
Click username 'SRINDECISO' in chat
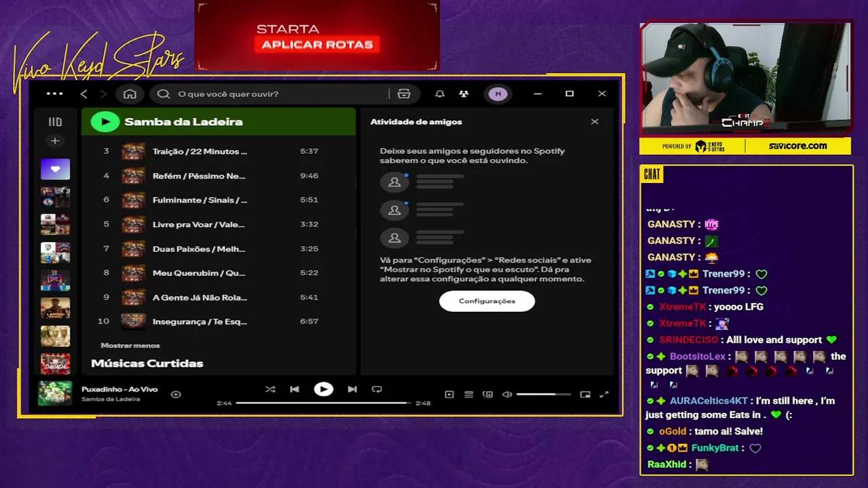click(688, 340)
